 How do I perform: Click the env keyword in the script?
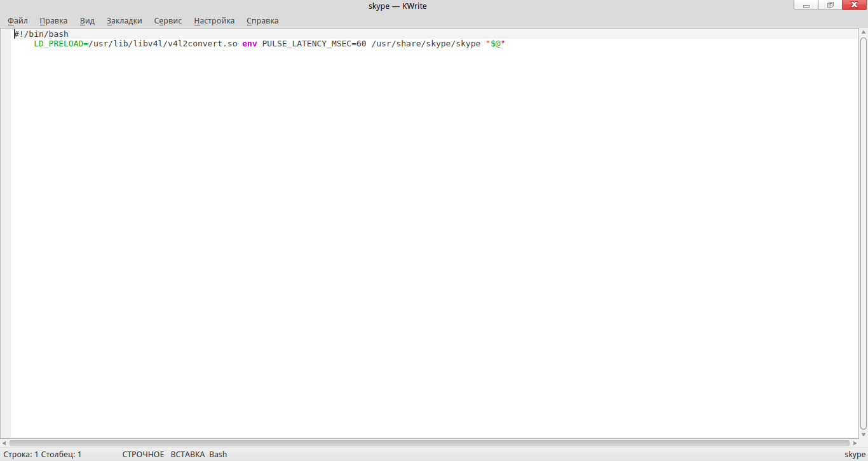click(x=250, y=44)
